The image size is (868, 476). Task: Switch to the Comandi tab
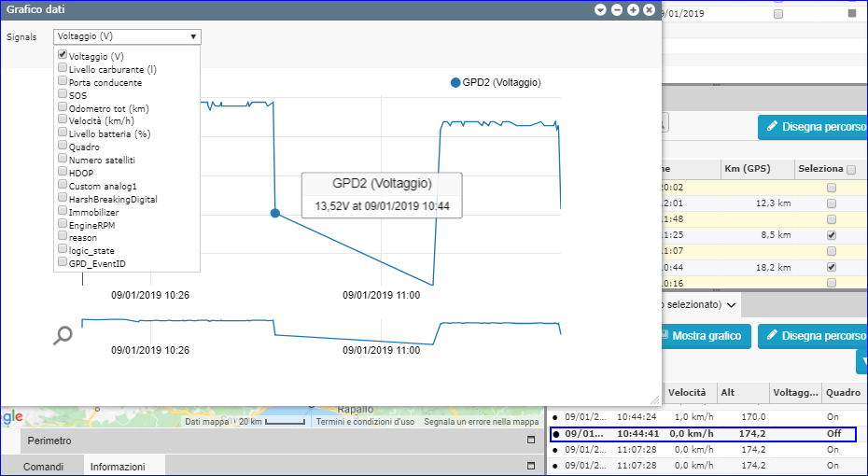click(44, 466)
